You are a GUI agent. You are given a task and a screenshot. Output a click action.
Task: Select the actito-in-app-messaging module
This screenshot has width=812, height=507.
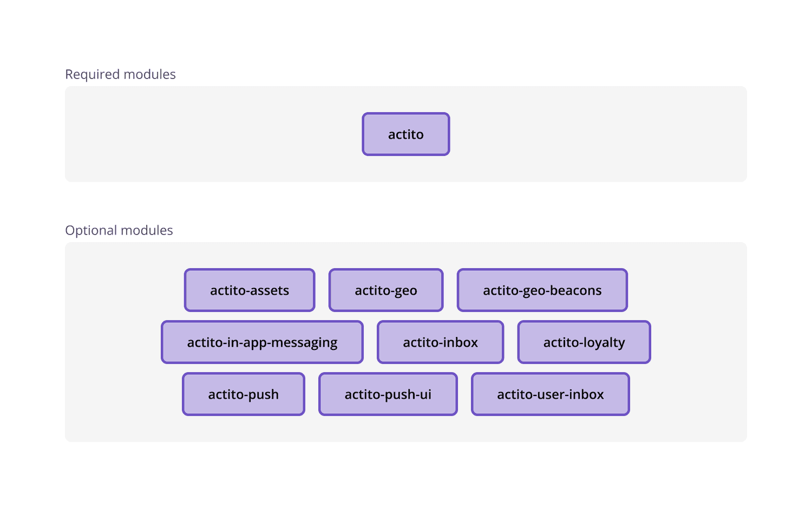pyautogui.click(x=262, y=342)
